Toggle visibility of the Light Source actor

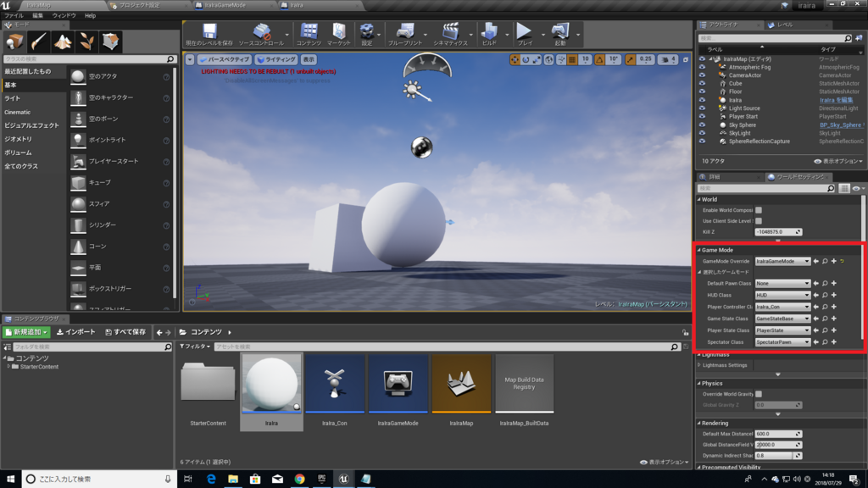tap(702, 108)
